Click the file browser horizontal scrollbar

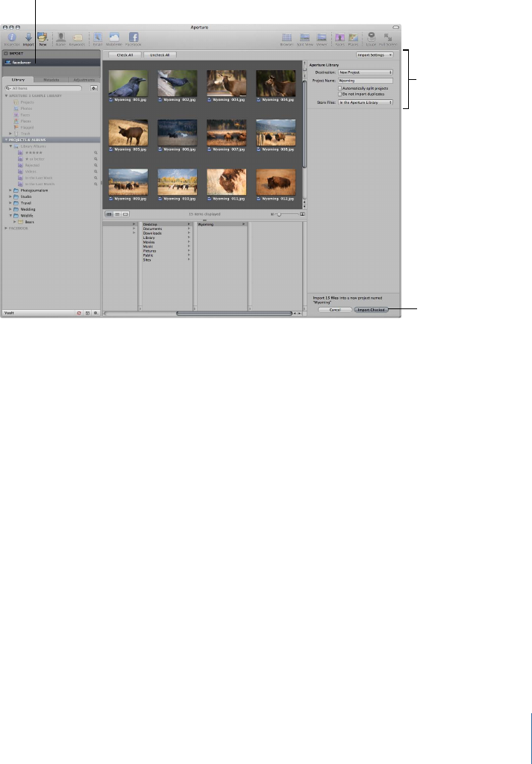(234, 314)
